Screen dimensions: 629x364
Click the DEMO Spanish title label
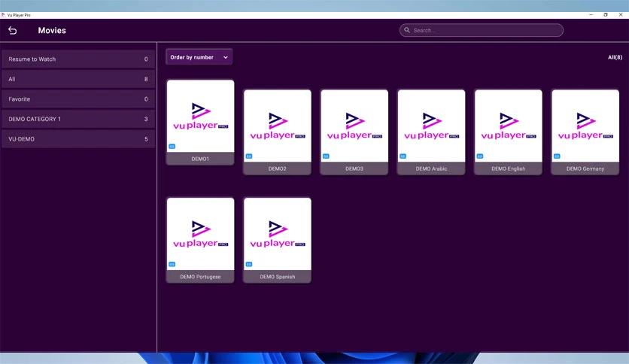click(x=277, y=277)
